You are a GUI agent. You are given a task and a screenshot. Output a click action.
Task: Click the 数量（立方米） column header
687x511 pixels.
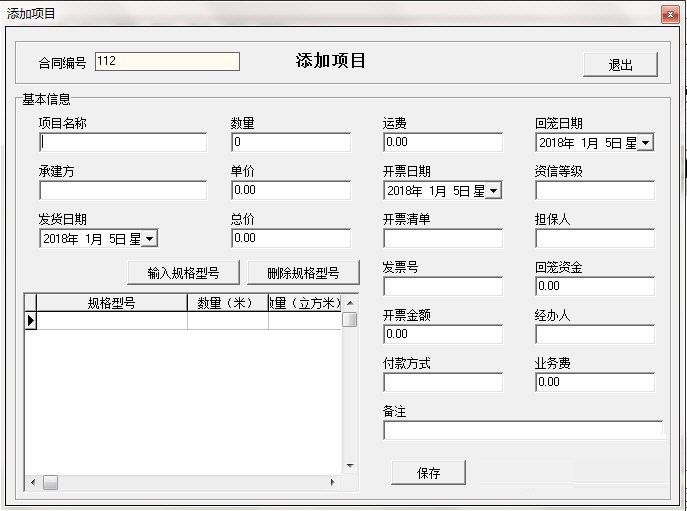pos(305,303)
